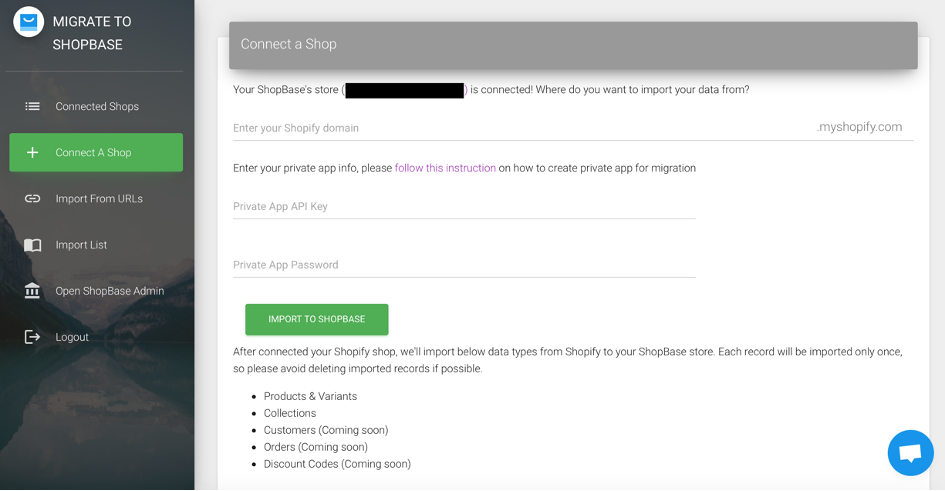The height and width of the screenshot is (491, 945).
Task: Click the ShopBase logo icon
Action: [x=28, y=22]
